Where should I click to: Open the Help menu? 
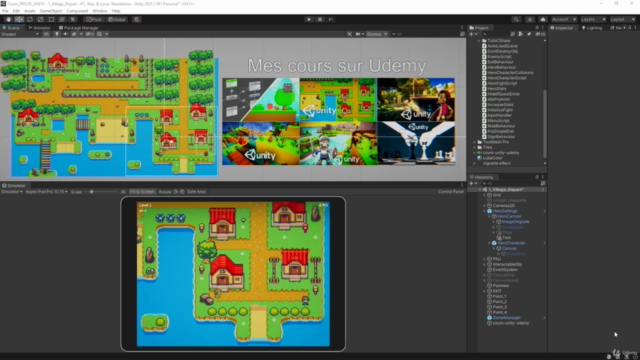116,11
